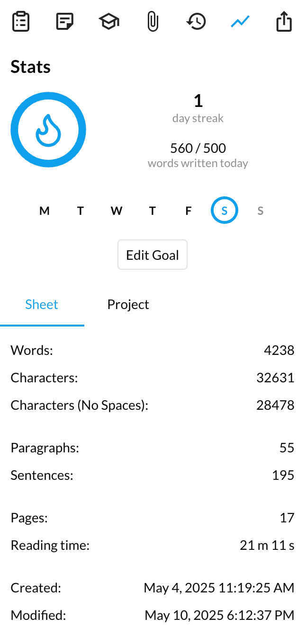Select the stats trend line icon
This screenshot has width=306, height=644.
coord(240,22)
